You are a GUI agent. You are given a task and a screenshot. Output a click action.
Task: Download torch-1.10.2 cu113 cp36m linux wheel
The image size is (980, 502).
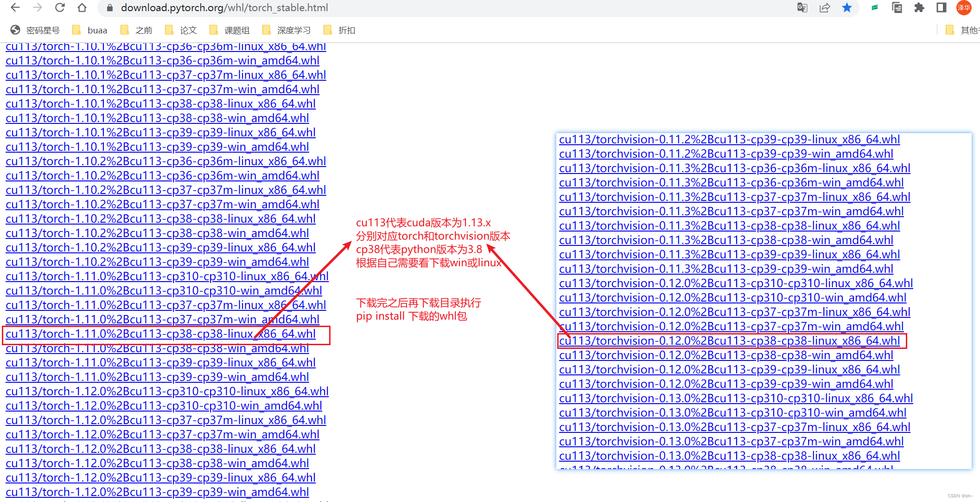click(165, 161)
